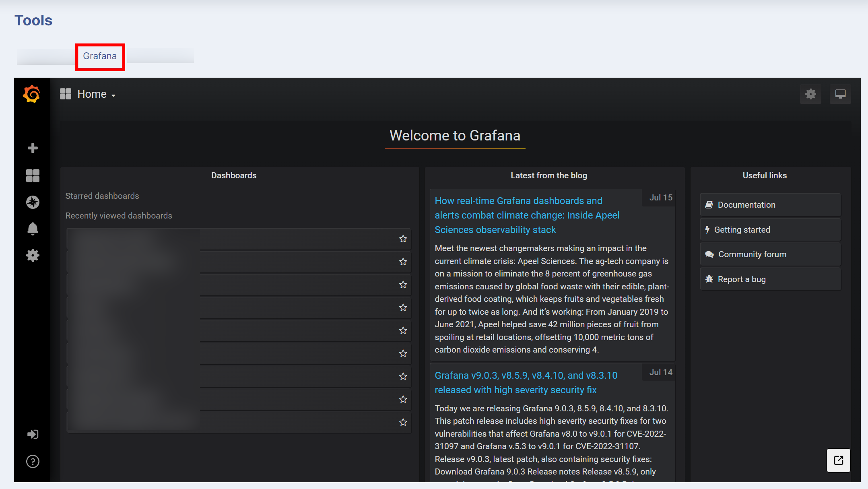Open the Community forum link
This screenshot has height=489, width=868.
pyautogui.click(x=752, y=254)
